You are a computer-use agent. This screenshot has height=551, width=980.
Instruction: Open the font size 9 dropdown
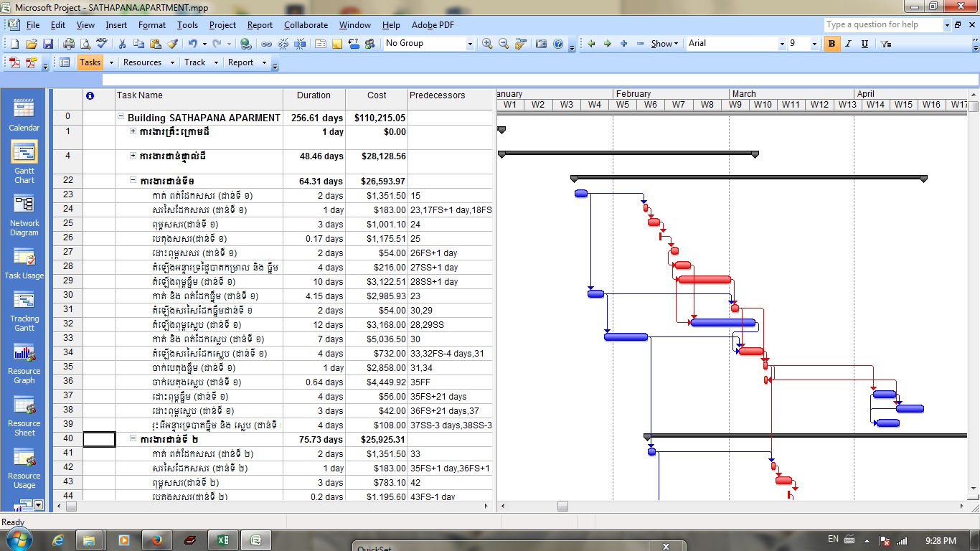click(x=814, y=44)
